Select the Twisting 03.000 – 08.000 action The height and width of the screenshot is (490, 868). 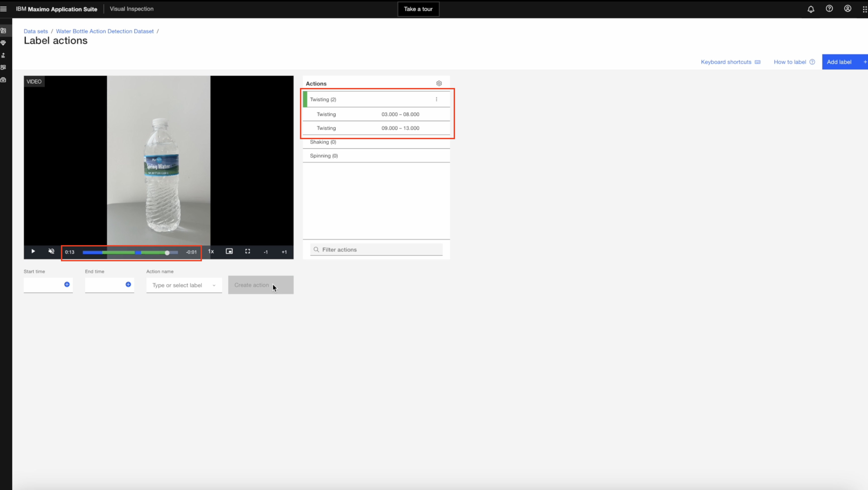pos(376,114)
